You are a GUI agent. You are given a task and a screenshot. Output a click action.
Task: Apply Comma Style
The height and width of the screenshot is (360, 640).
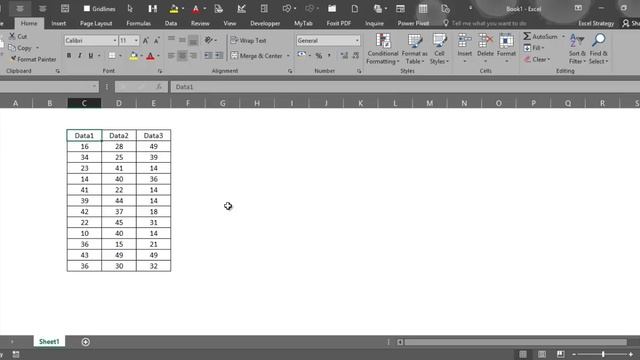[329, 56]
